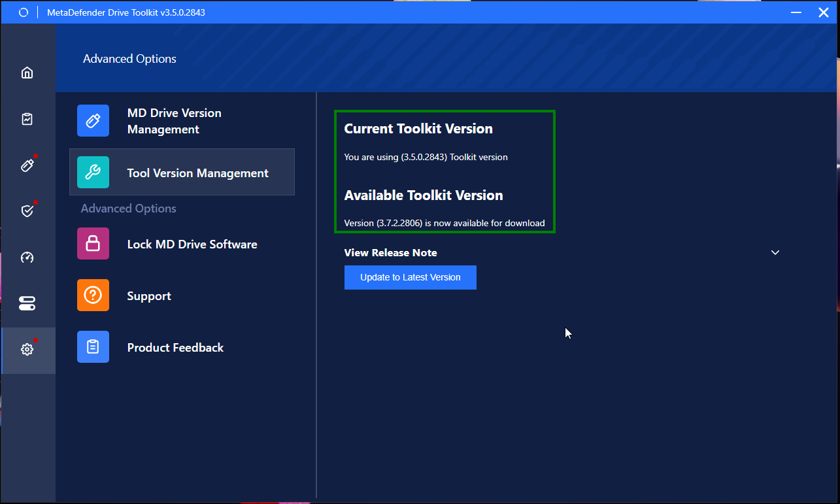Open Lock MD Drive Software option

(182, 244)
